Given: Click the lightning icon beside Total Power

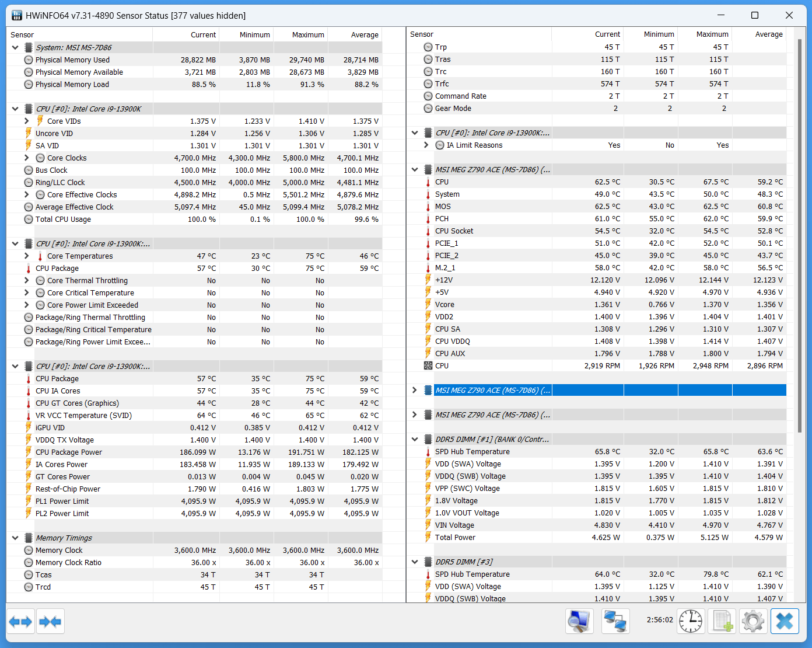Looking at the screenshot, I should pyautogui.click(x=428, y=538).
